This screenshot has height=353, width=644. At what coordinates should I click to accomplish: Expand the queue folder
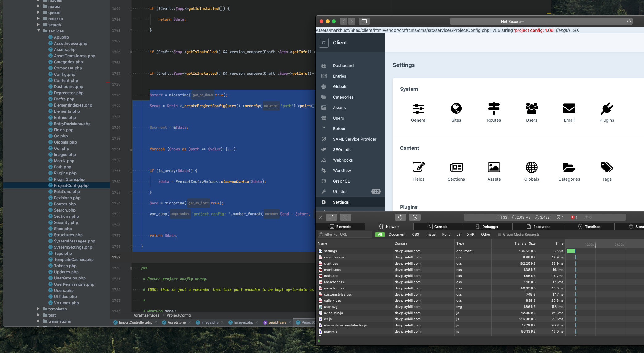38,12
